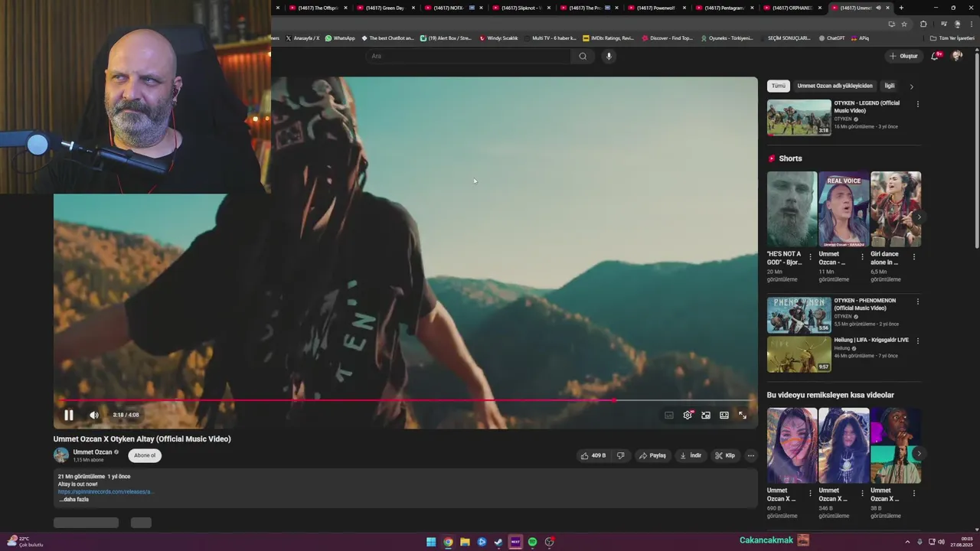Open ChatGPT bookmark in bookmarks bar

[831, 37]
